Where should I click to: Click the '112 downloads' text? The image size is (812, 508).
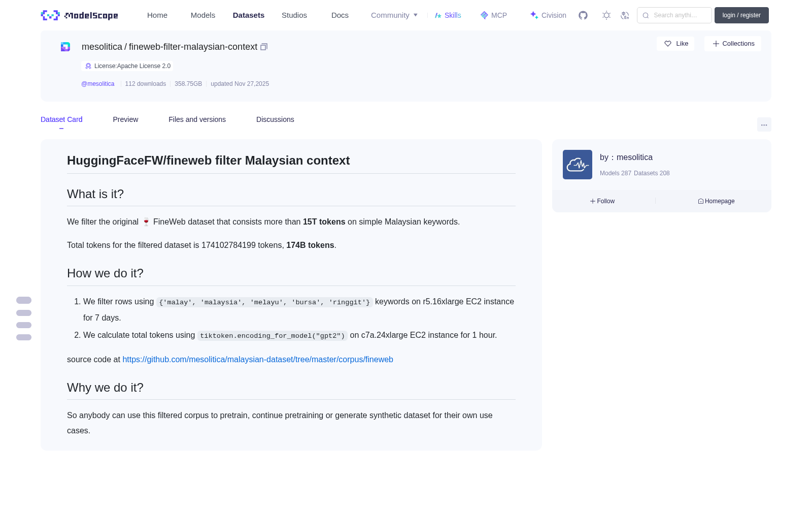pyautogui.click(x=146, y=84)
